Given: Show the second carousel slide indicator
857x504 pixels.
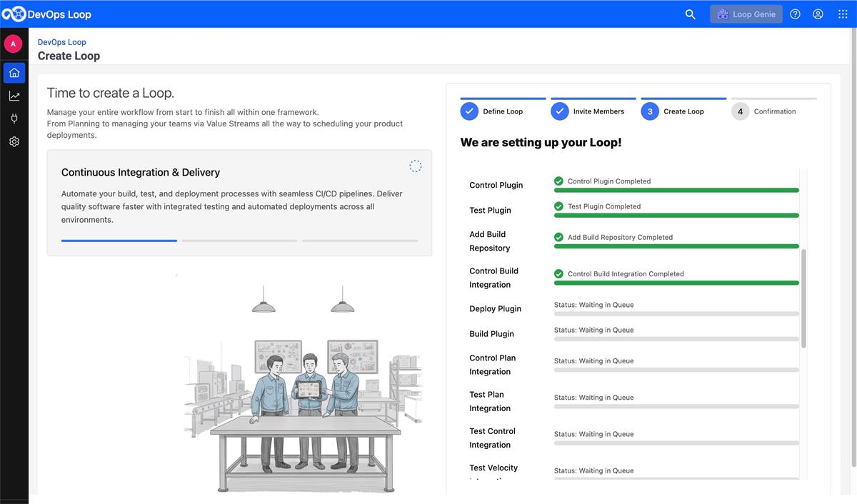Looking at the screenshot, I should tap(239, 241).
